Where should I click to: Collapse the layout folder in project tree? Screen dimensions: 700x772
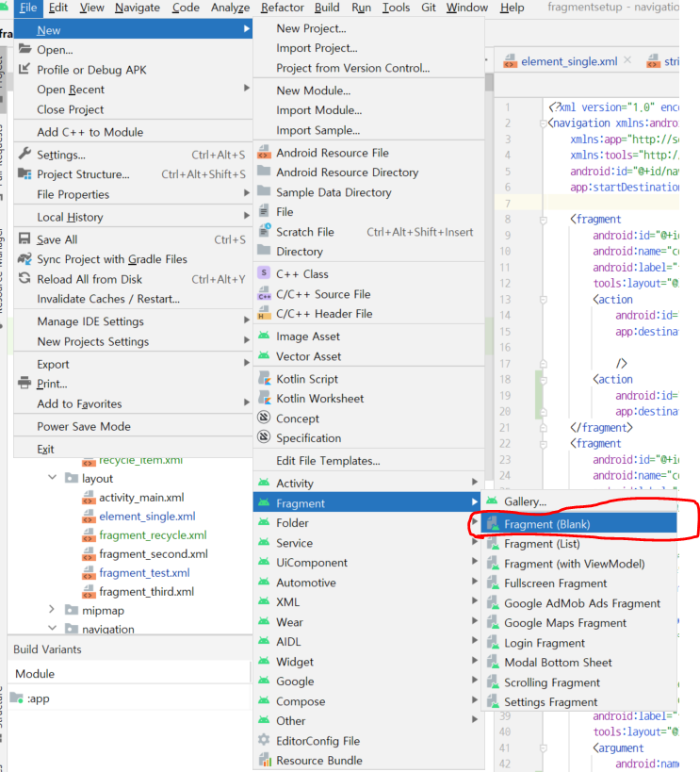tap(52, 478)
